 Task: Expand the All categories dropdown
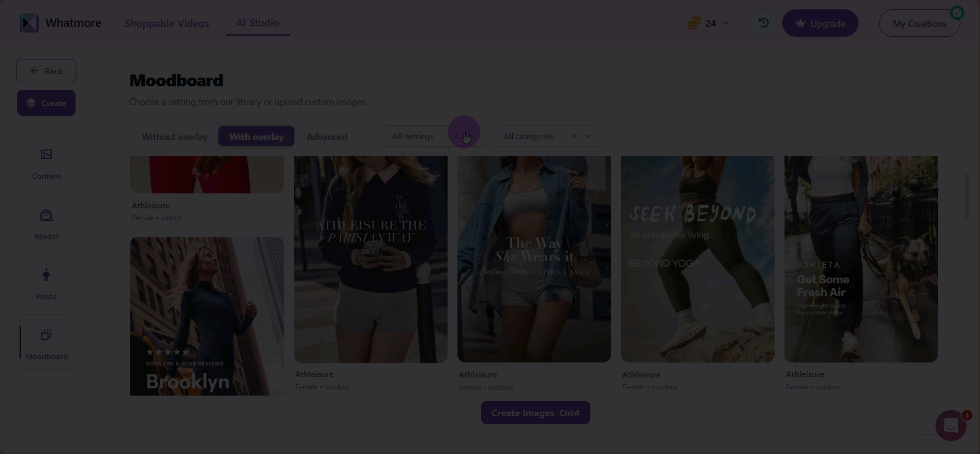[547, 137]
